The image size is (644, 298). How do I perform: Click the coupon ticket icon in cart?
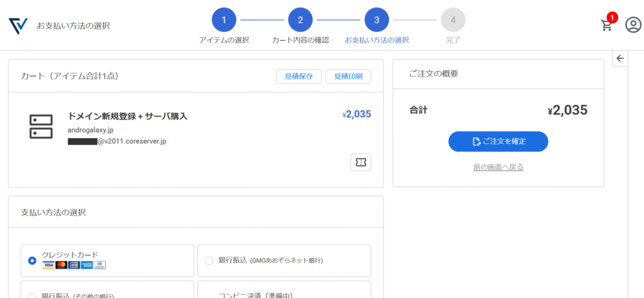point(360,163)
